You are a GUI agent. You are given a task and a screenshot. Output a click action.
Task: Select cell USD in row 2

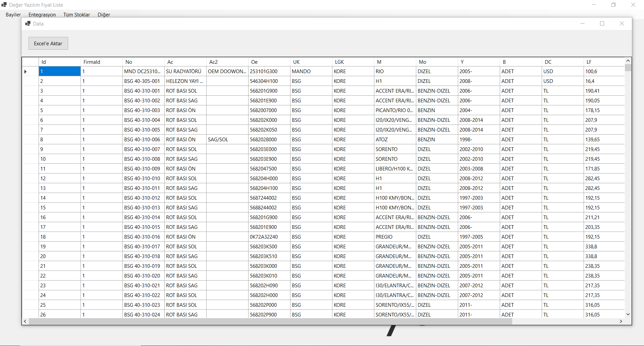click(x=563, y=81)
